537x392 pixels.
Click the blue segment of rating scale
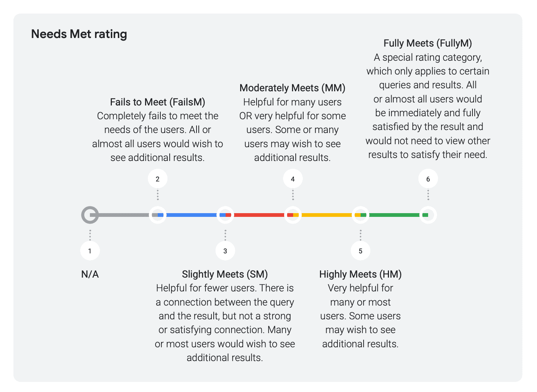[191, 215]
